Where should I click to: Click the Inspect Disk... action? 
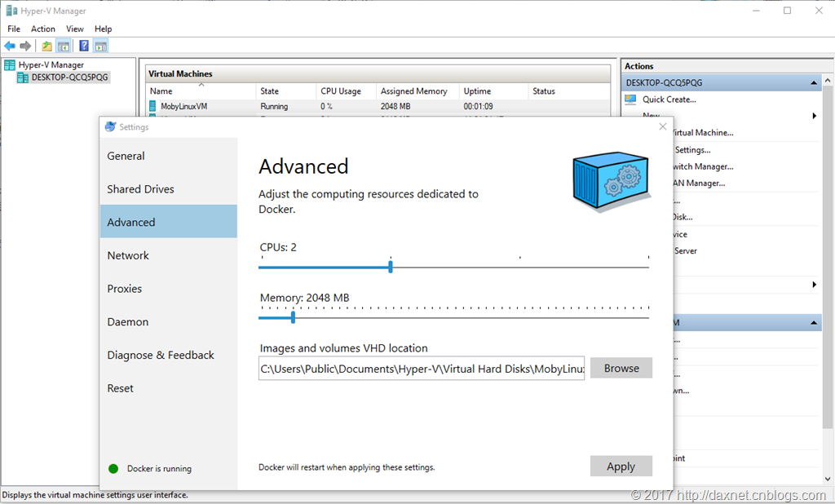pos(683,218)
